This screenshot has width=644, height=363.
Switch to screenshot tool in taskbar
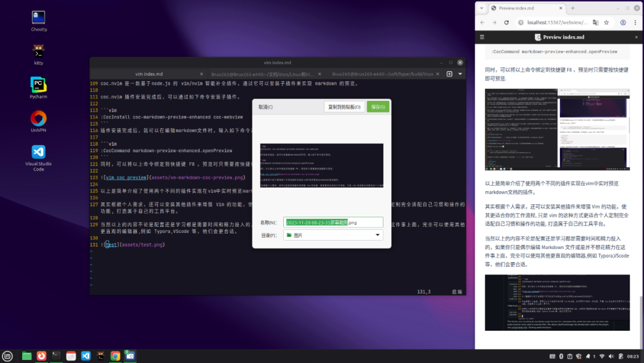pyautogui.click(x=130, y=356)
